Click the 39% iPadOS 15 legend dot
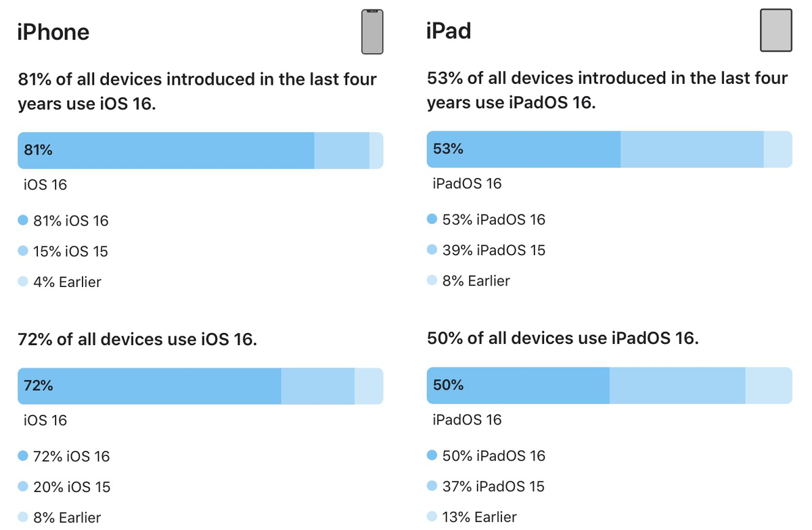The width and height of the screenshot is (812, 530). click(432, 250)
